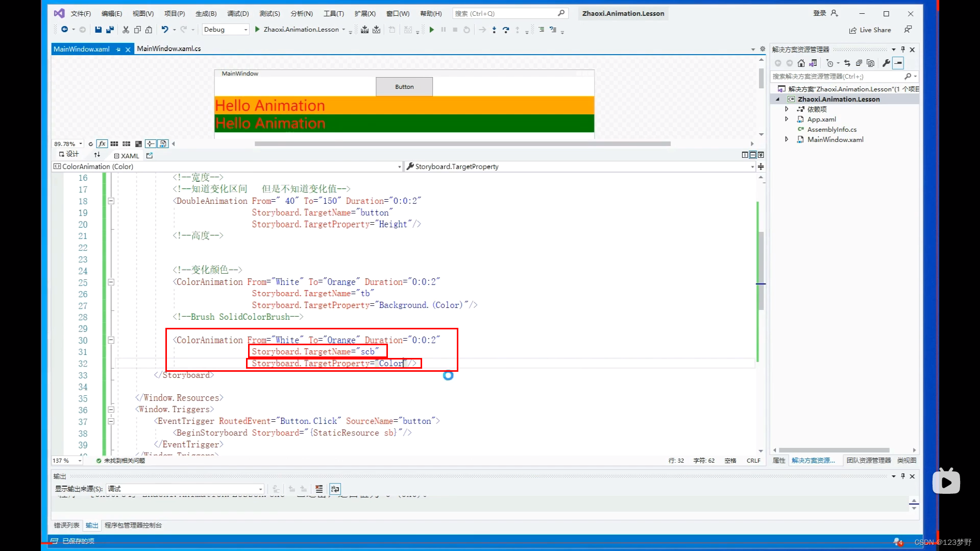Open the ColorAnimation (Color) element dropdown
This screenshot has width=980, height=551.
[x=227, y=166]
